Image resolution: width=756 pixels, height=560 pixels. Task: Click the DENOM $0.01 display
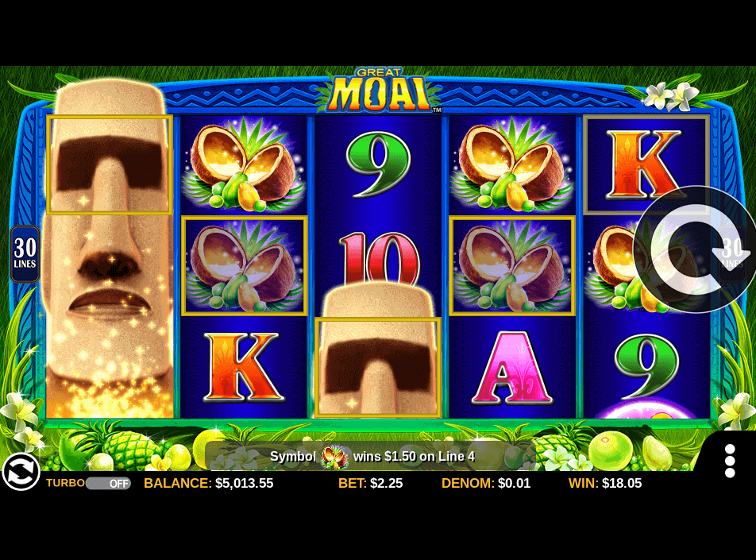tap(486, 483)
